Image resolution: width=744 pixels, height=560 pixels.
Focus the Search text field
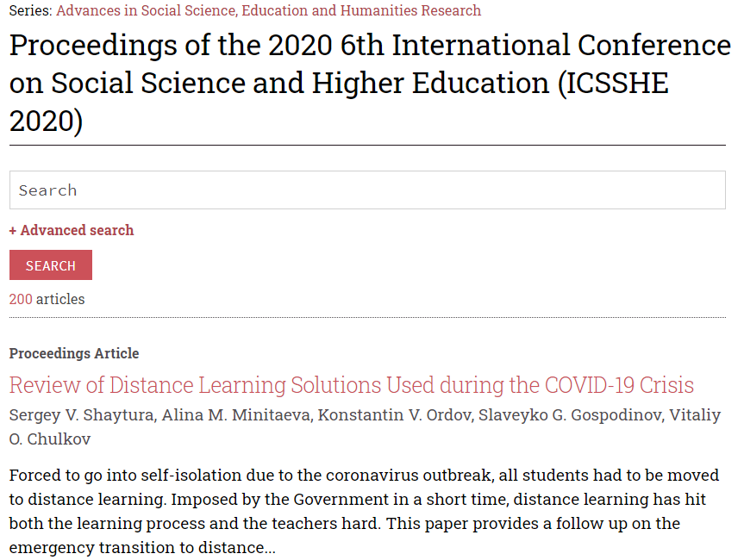pyautogui.click(x=367, y=190)
